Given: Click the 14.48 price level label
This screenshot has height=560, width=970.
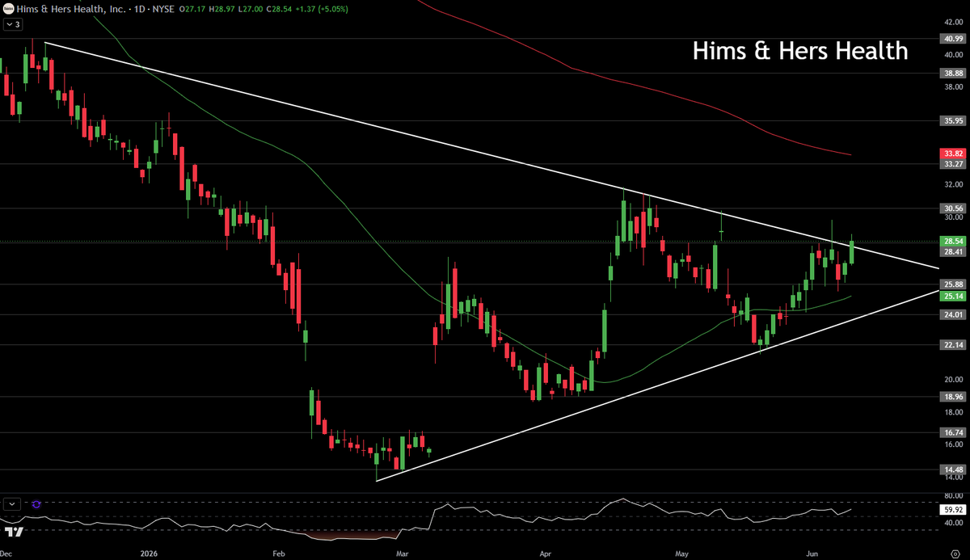Looking at the screenshot, I should pos(952,469).
